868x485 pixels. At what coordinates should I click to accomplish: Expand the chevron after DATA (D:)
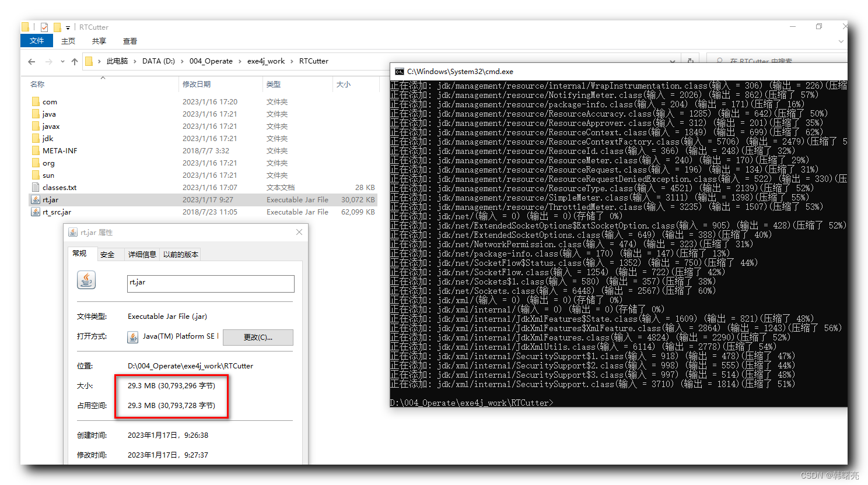coord(182,61)
